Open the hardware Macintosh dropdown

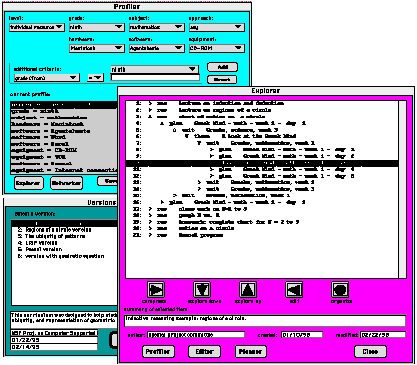(x=96, y=48)
